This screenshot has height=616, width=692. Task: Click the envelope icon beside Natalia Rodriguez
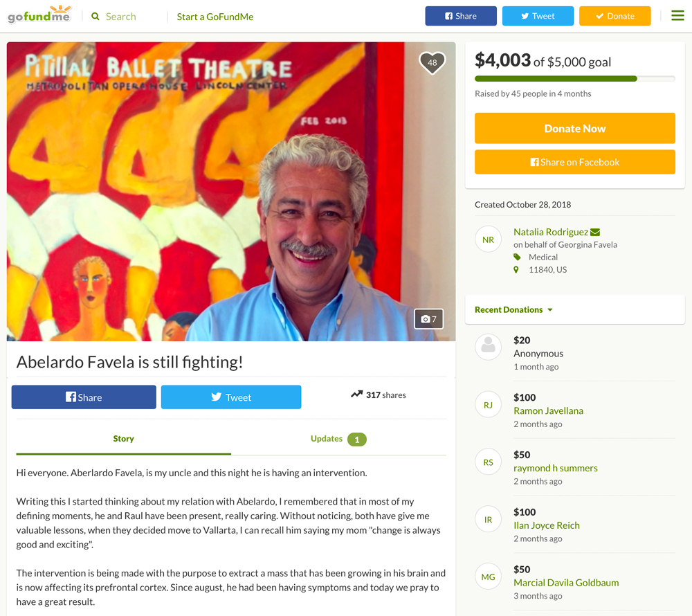(x=595, y=232)
